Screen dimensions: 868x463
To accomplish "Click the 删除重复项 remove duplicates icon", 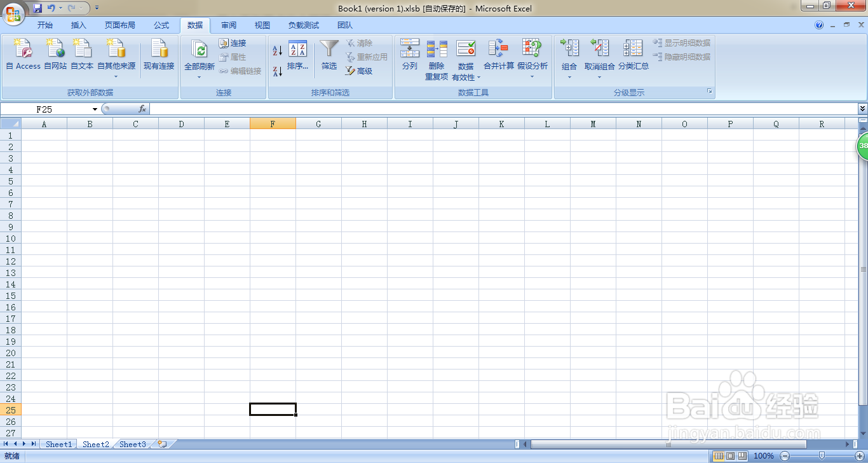I will tap(437, 48).
